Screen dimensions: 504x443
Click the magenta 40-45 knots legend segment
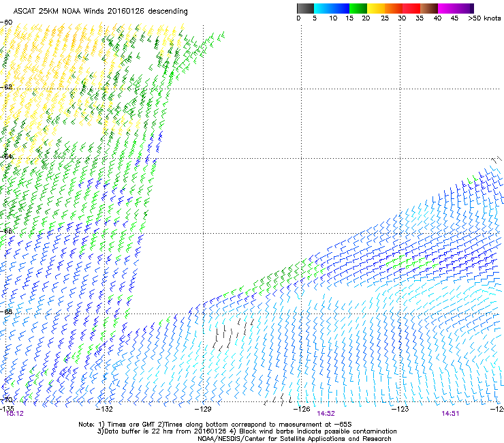point(447,8)
